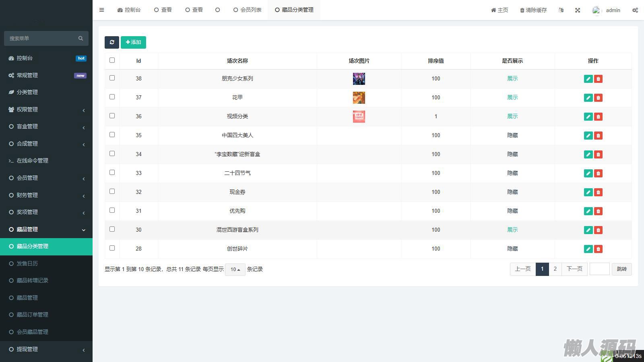Click the search magnifier icon in sidebar

pyautogui.click(x=80, y=38)
